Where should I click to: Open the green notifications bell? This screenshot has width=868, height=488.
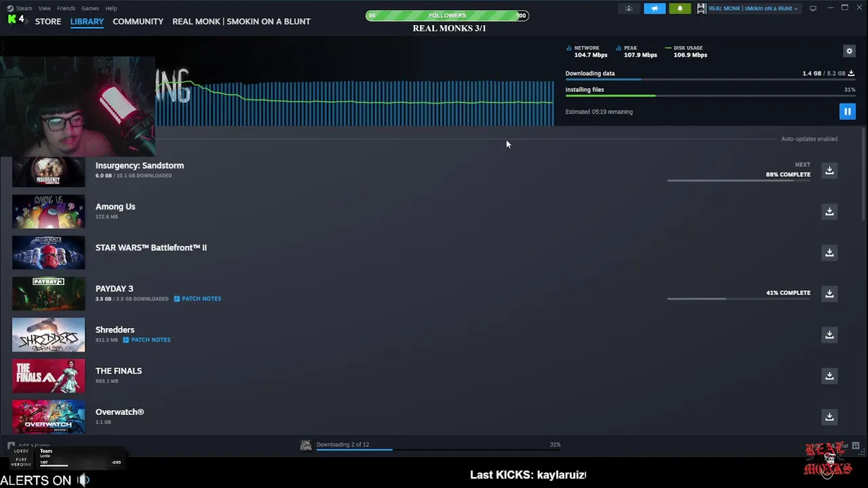pos(680,8)
